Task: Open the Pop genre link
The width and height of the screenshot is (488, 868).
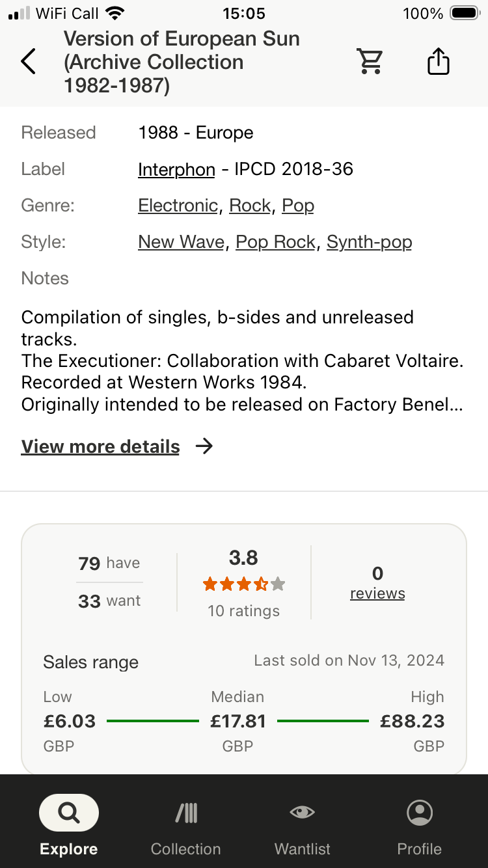Action: [298, 206]
